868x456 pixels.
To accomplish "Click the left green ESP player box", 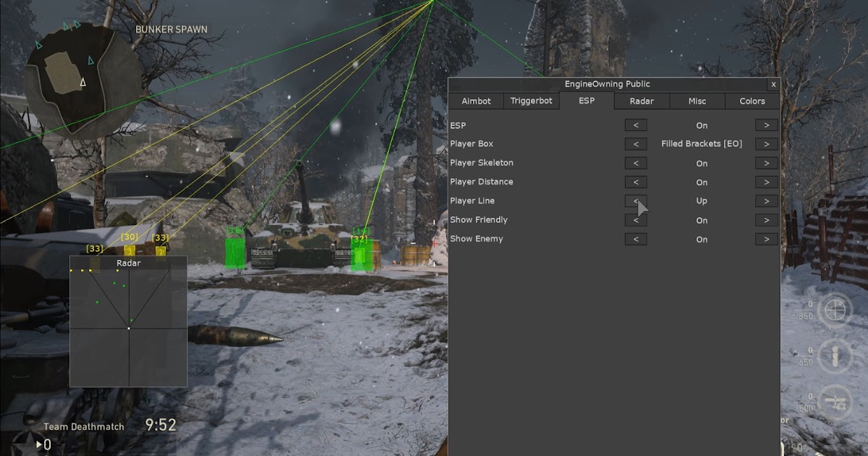I will point(235,253).
